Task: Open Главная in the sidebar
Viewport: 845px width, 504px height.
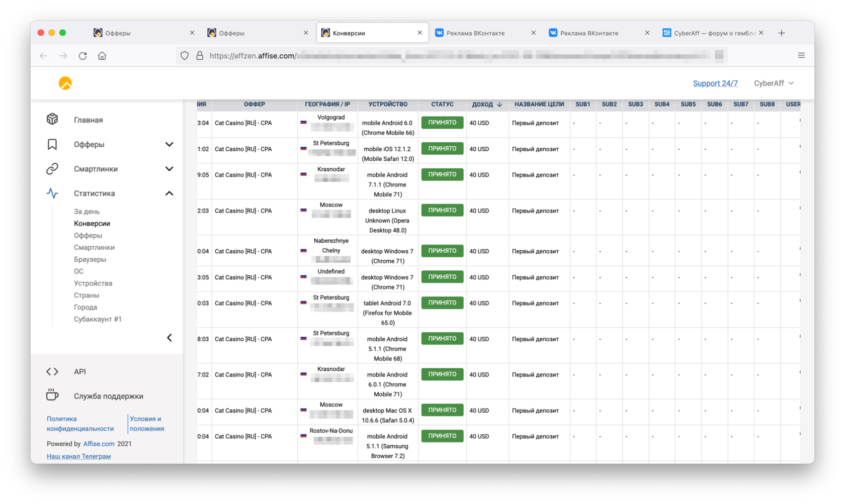Action: (88, 120)
